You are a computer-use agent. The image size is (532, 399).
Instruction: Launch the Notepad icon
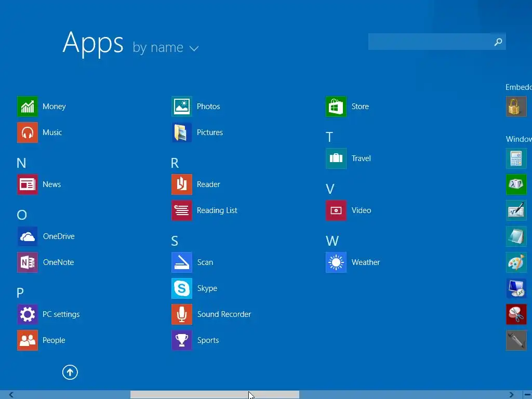point(516,236)
